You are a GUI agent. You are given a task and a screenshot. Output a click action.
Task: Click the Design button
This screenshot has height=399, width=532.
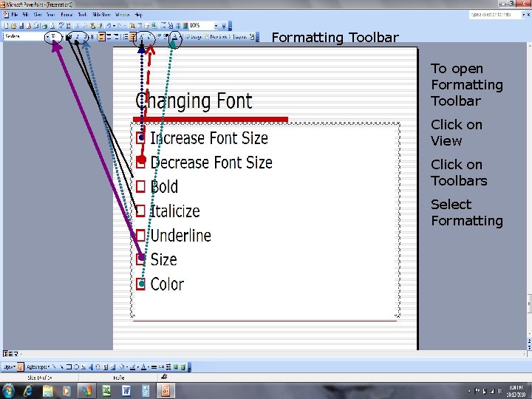[x=194, y=37]
